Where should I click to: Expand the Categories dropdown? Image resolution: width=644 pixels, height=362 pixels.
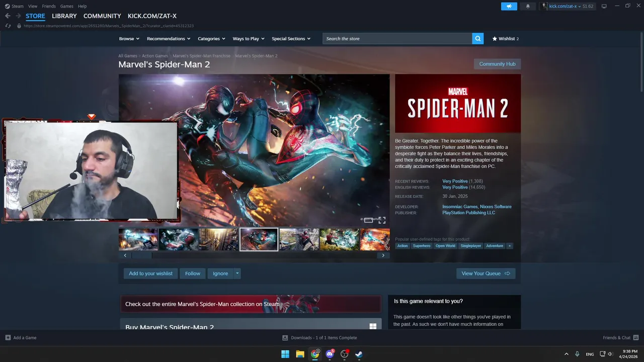(x=211, y=39)
